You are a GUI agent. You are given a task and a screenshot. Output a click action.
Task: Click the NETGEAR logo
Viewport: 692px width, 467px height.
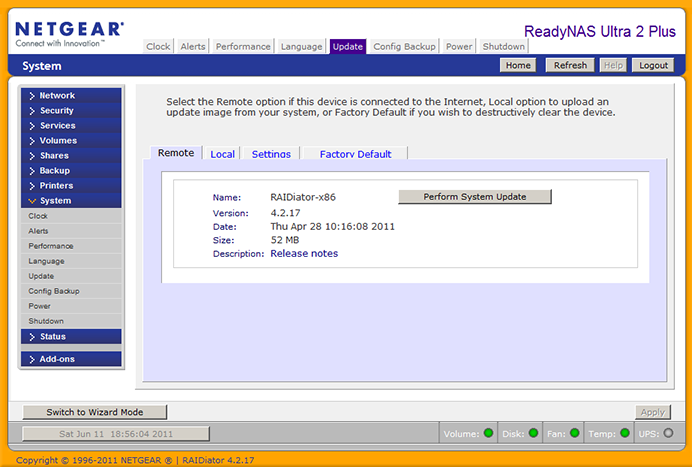(69, 34)
